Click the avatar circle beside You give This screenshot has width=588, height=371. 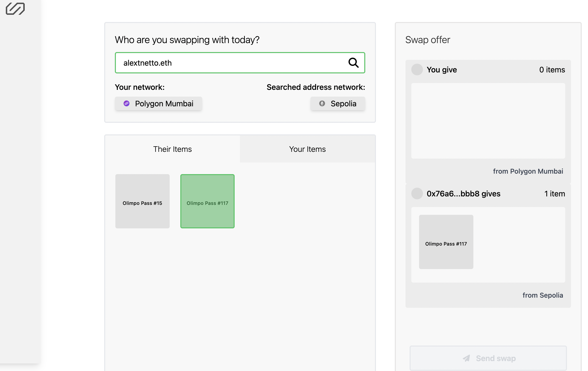click(x=417, y=70)
